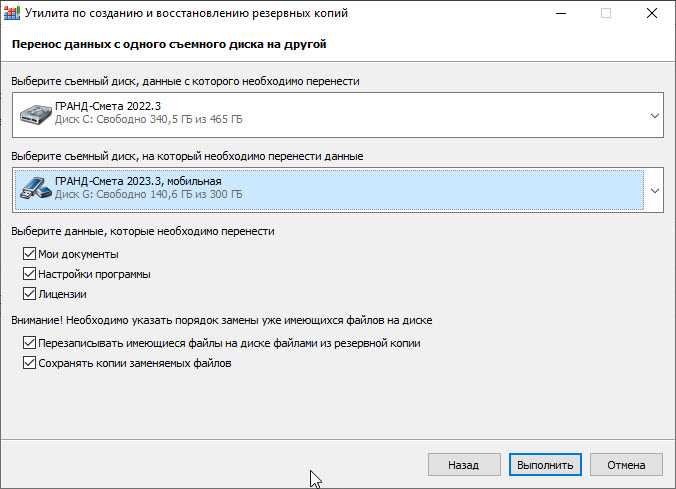Minimize the backup utility window

pyautogui.click(x=559, y=14)
